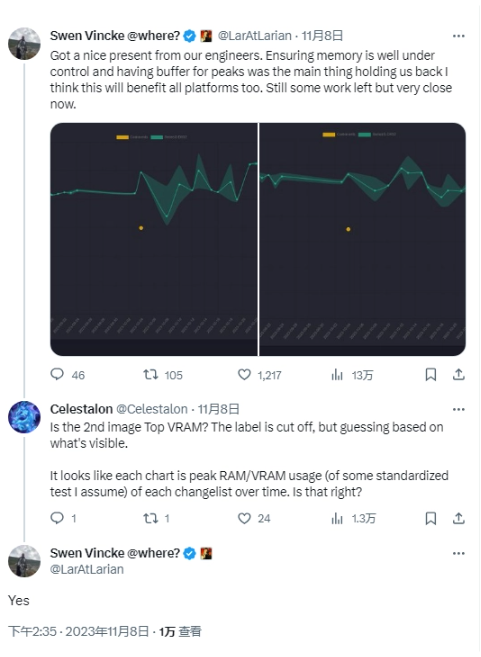The image size is (481, 657).
Task: Open Celestalon's blue avatar
Action: pyautogui.click(x=24, y=417)
